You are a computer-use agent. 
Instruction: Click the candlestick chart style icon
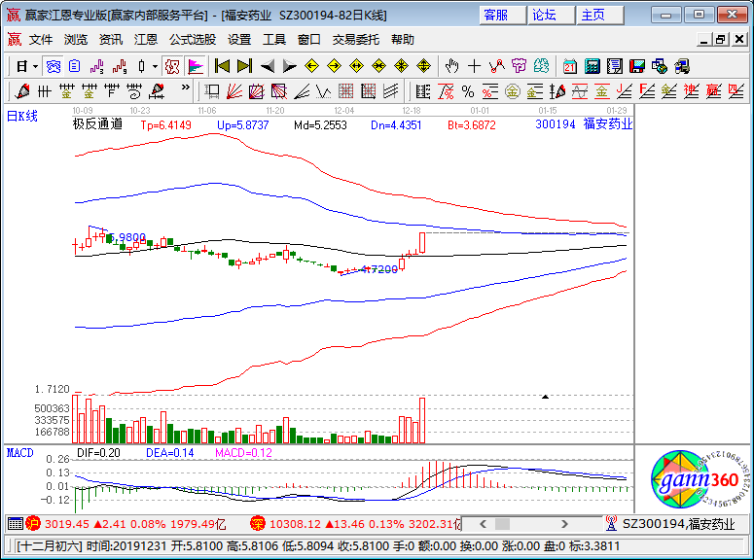(141, 66)
